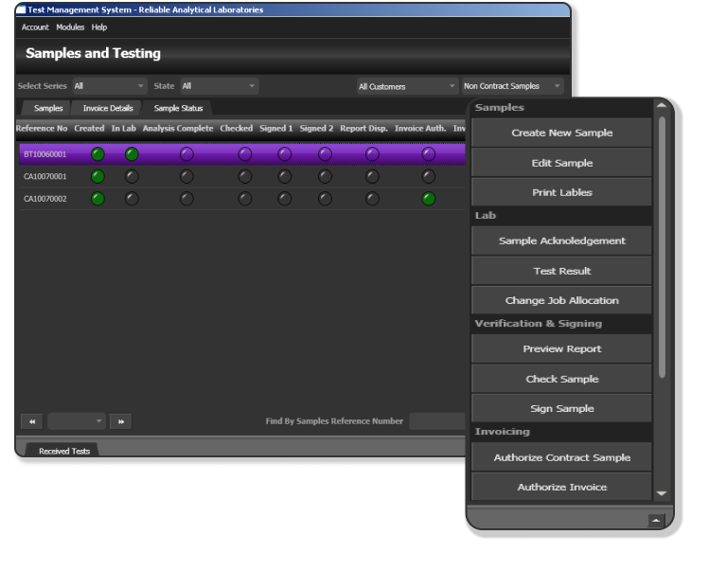Click the Find By Samples Reference Number field

click(x=437, y=421)
